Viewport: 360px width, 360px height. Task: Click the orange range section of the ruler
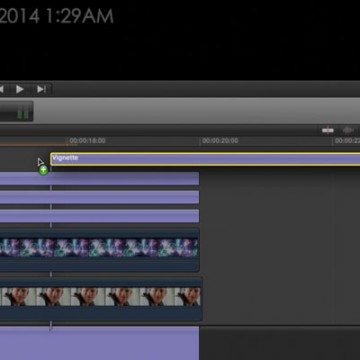tap(33, 145)
